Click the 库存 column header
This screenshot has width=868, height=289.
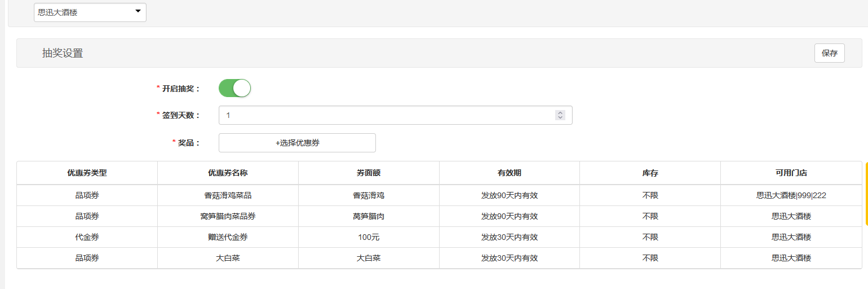point(650,173)
